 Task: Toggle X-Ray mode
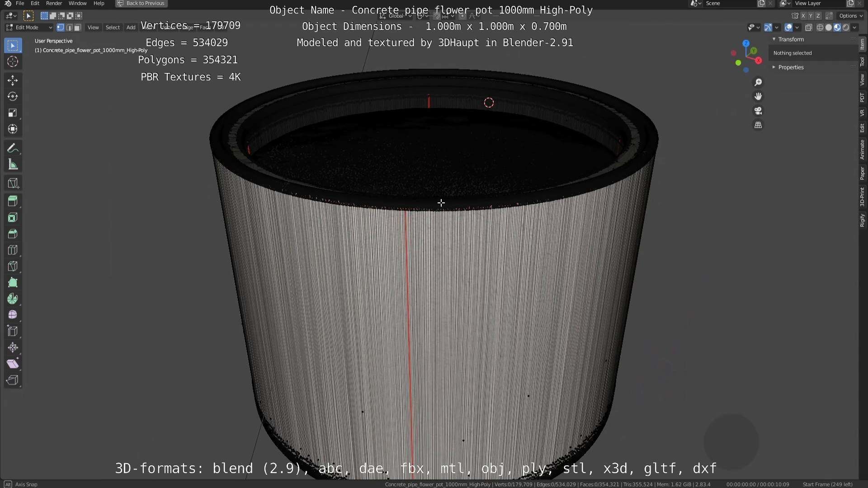[809, 28]
